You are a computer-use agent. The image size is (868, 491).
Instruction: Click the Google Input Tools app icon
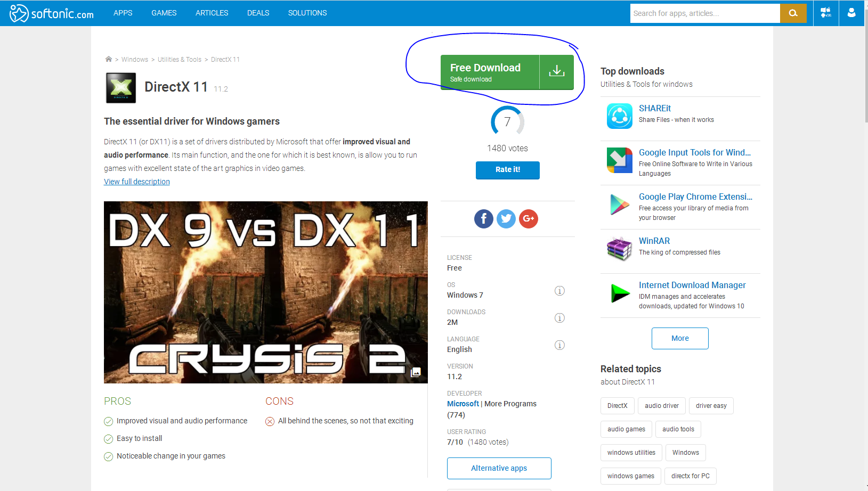tap(620, 160)
